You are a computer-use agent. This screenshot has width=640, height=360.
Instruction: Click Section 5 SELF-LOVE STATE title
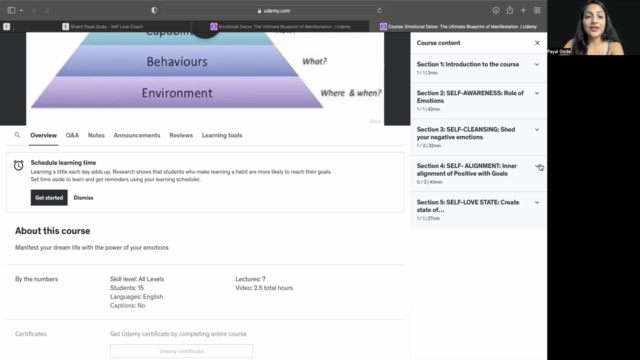pyautogui.click(x=468, y=206)
